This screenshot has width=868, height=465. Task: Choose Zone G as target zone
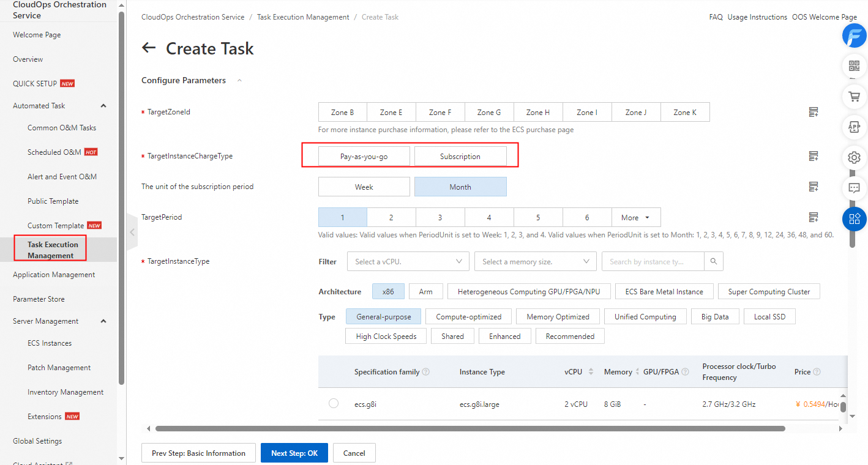[489, 112]
